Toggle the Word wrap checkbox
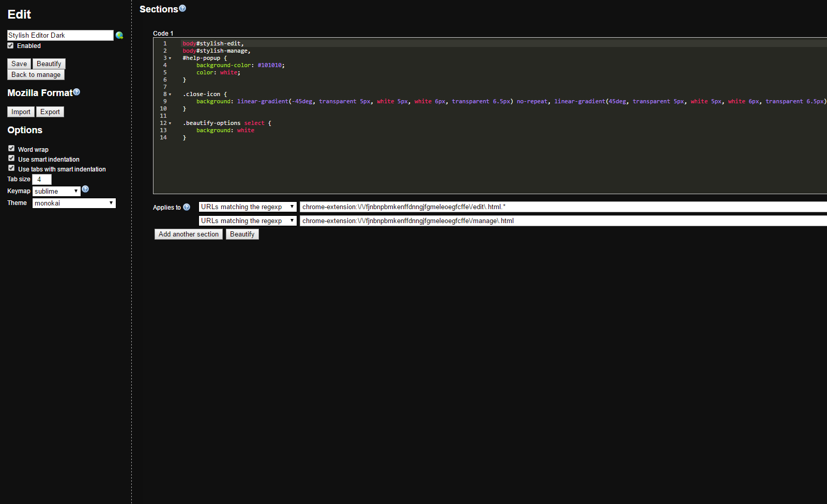 click(x=11, y=148)
